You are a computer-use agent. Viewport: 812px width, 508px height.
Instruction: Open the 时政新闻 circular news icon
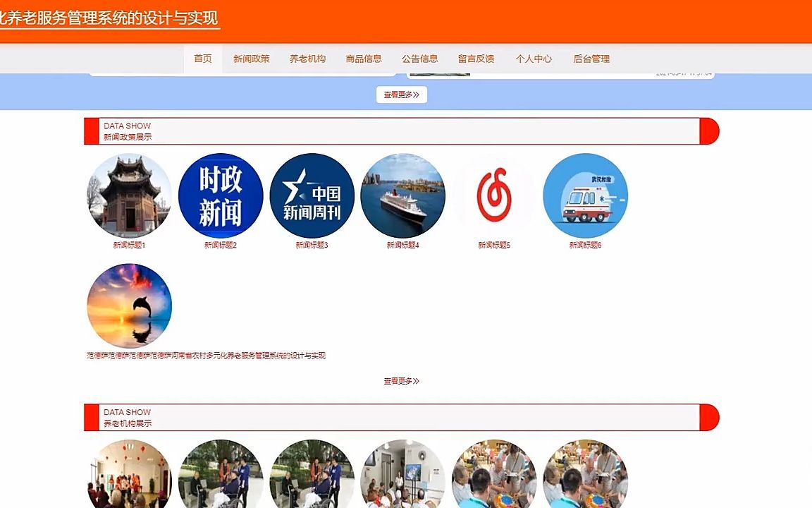coord(221,195)
